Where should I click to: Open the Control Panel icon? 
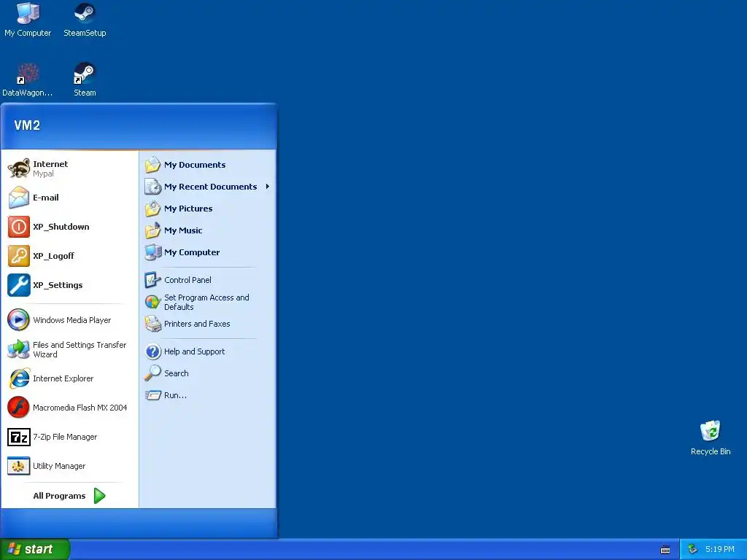(153, 280)
